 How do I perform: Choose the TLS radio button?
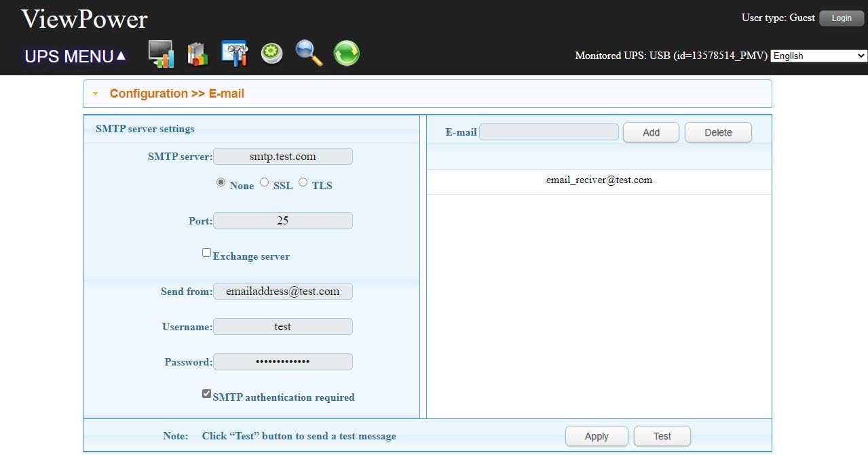point(303,182)
